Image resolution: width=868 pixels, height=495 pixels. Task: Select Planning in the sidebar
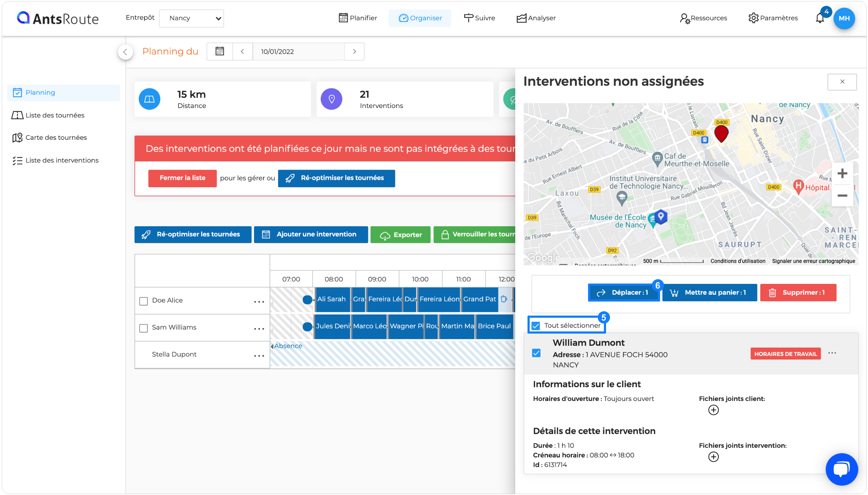coord(63,93)
